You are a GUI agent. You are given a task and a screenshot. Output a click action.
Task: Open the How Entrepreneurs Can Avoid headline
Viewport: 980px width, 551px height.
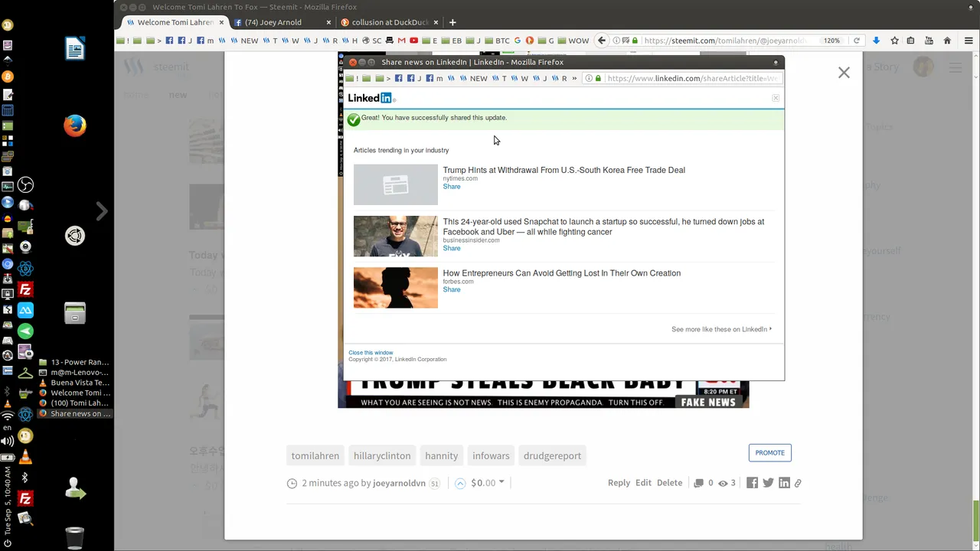(x=561, y=273)
